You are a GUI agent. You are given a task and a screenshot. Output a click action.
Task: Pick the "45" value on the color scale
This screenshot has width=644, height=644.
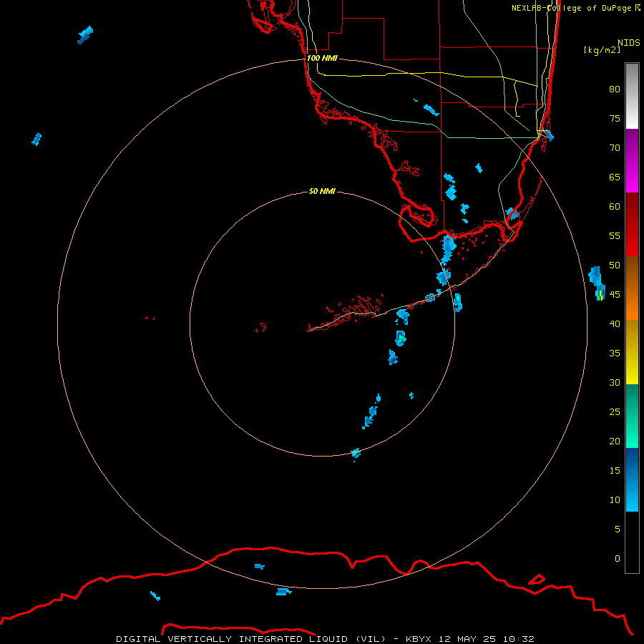(615, 295)
